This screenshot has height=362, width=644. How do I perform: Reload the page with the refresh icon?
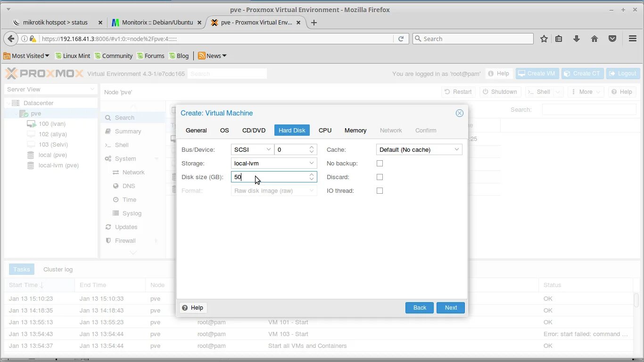(401, 39)
